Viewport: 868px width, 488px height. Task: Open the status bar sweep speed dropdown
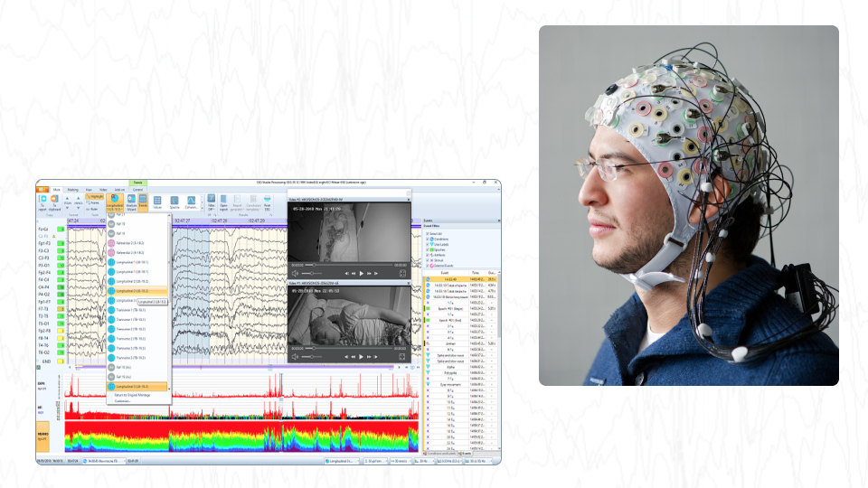[401, 460]
